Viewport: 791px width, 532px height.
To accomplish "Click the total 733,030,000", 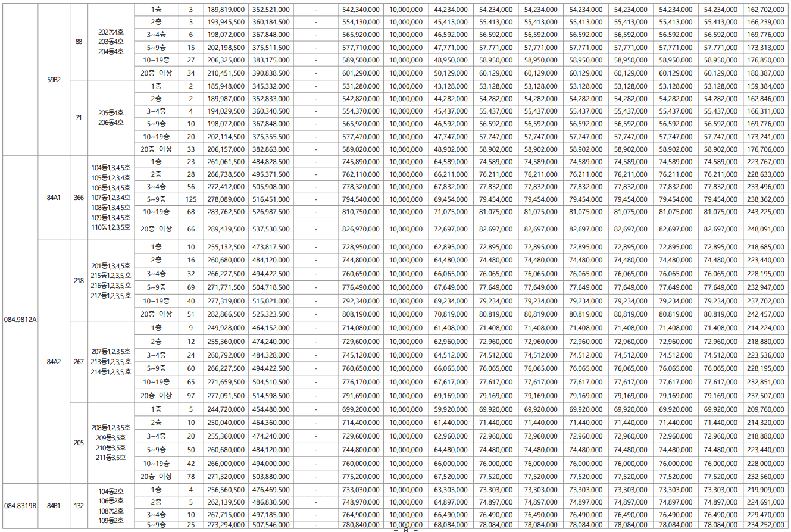I will coord(361,490).
